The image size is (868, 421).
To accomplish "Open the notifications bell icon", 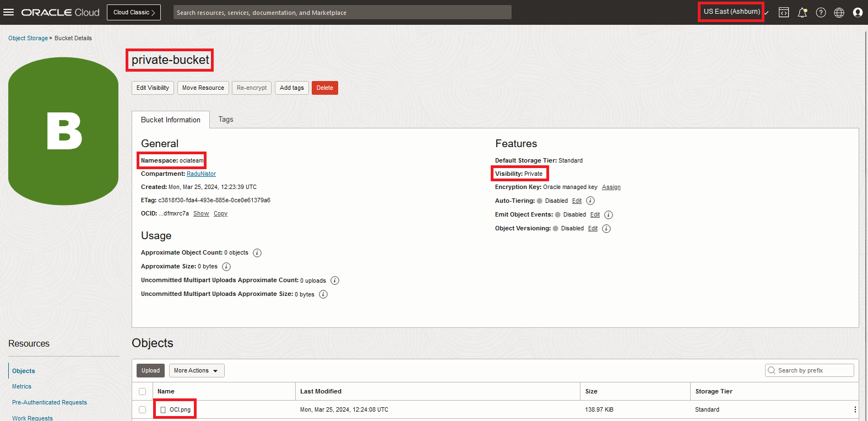I will pyautogui.click(x=802, y=12).
